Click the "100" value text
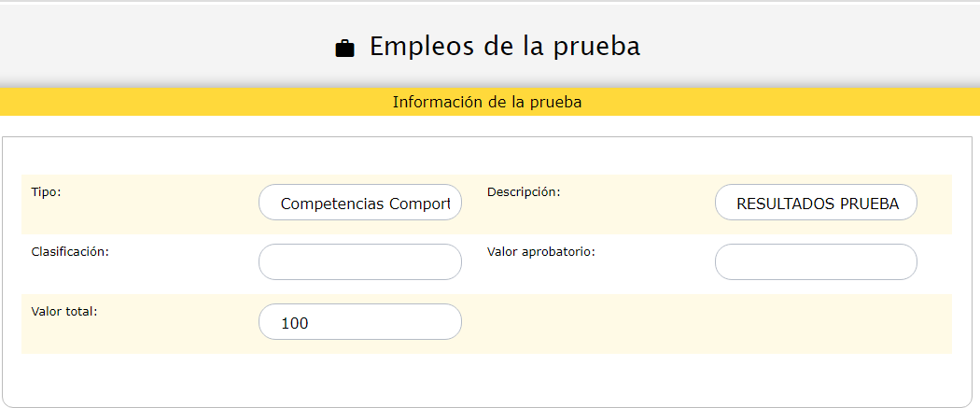 (x=294, y=323)
